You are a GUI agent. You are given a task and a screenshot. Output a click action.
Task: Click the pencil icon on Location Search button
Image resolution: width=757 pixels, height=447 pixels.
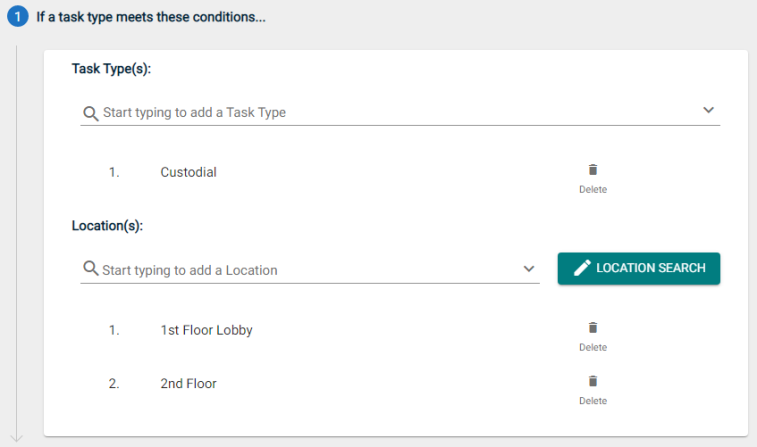click(x=582, y=268)
